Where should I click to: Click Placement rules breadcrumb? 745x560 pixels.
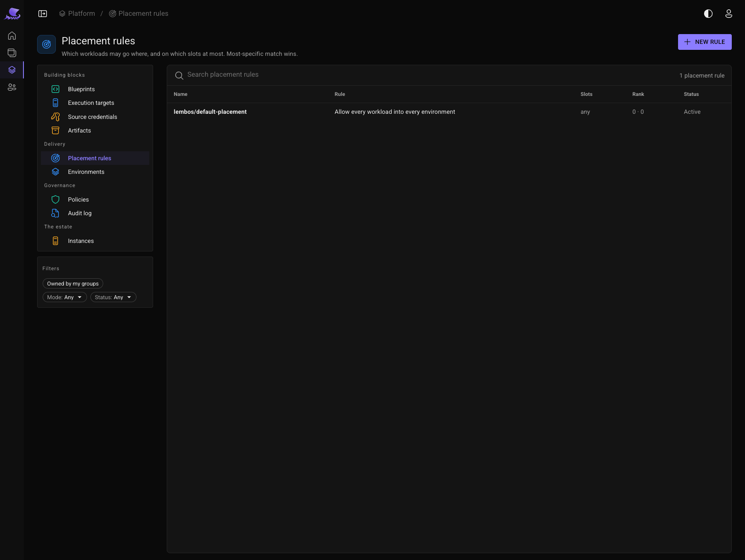(x=139, y=14)
